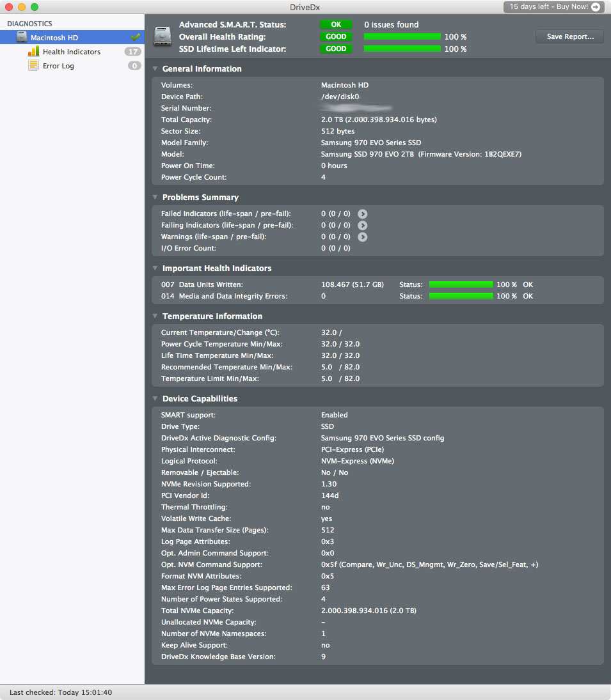This screenshot has width=611, height=700.
Task: Click the Power On Time value '0 hours'
Action: tap(333, 166)
